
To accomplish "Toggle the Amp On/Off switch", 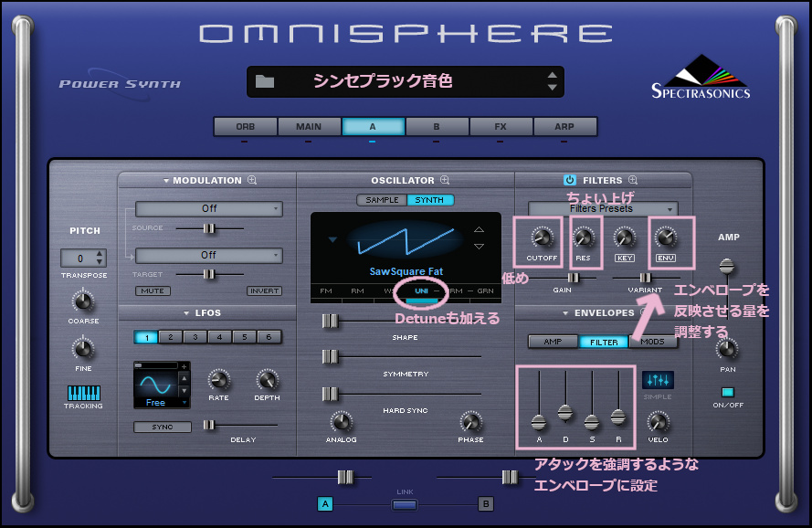I will point(728,392).
